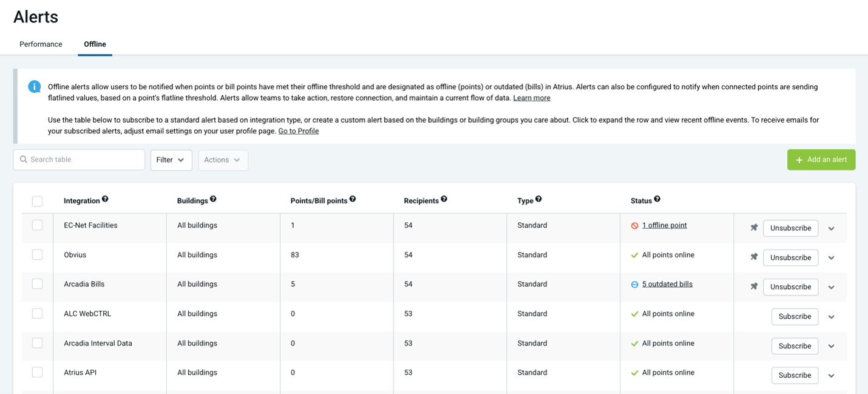Click the search magnifier icon
This screenshot has height=394, width=868.
click(24, 160)
